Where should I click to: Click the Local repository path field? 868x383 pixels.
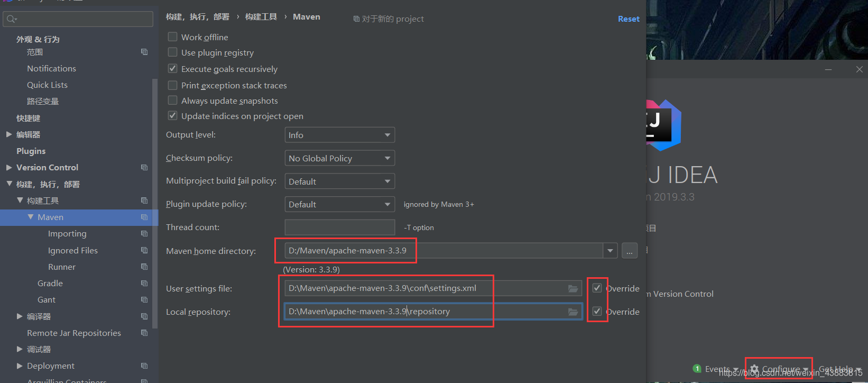click(433, 312)
